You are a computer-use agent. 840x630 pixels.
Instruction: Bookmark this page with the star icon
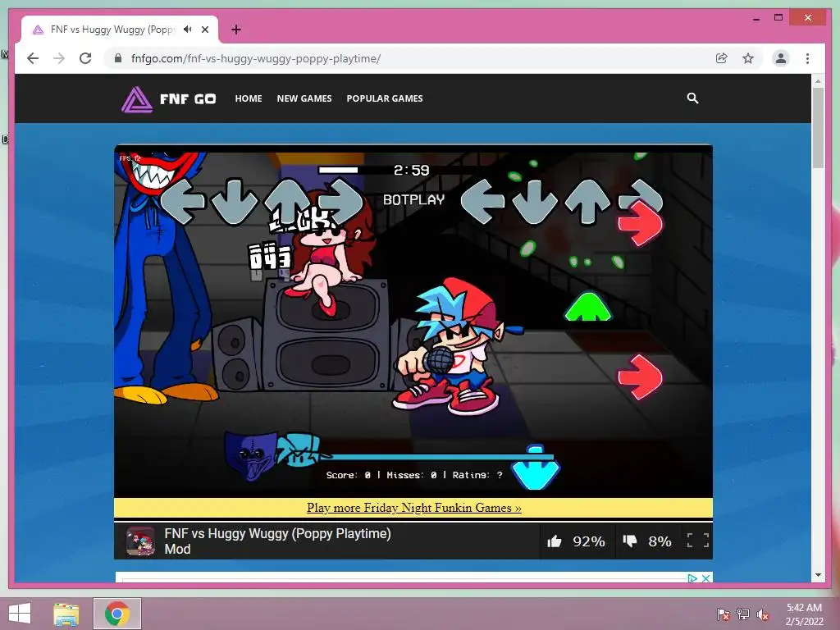748,58
